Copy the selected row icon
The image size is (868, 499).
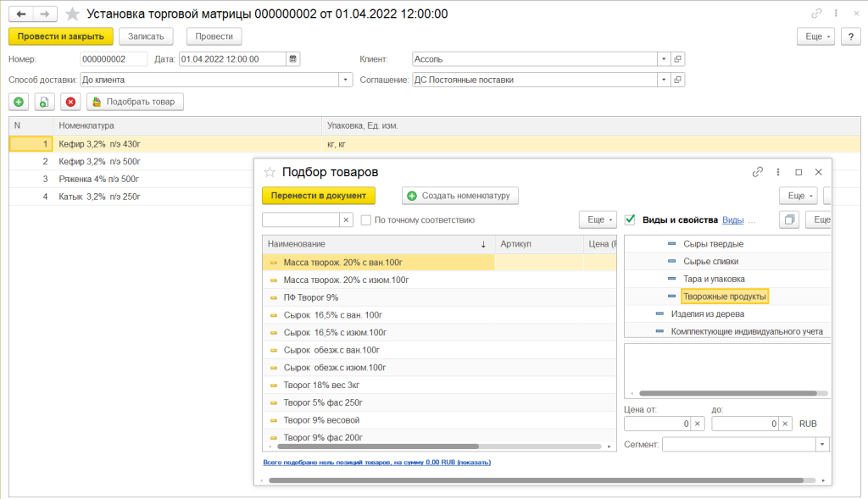[44, 102]
